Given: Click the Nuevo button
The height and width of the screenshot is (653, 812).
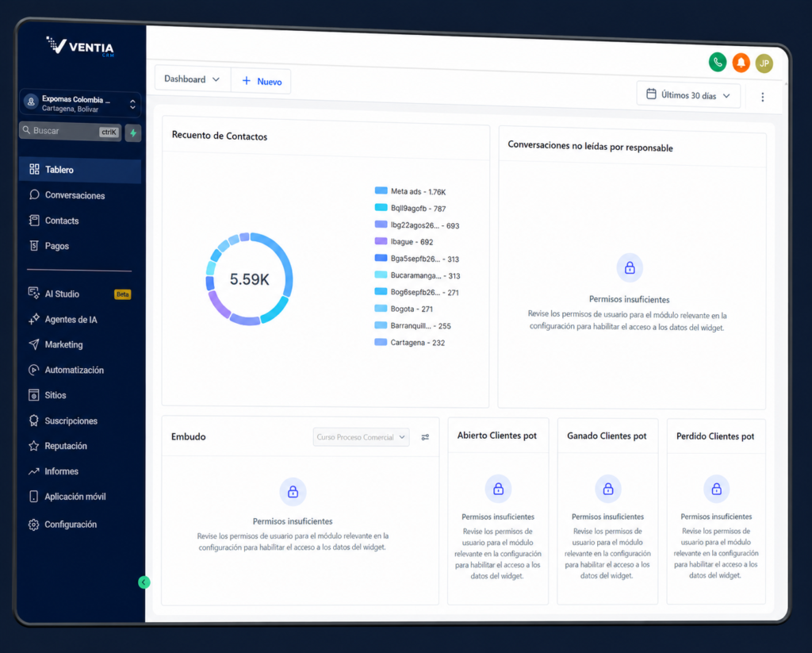Looking at the screenshot, I should pyautogui.click(x=261, y=82).
